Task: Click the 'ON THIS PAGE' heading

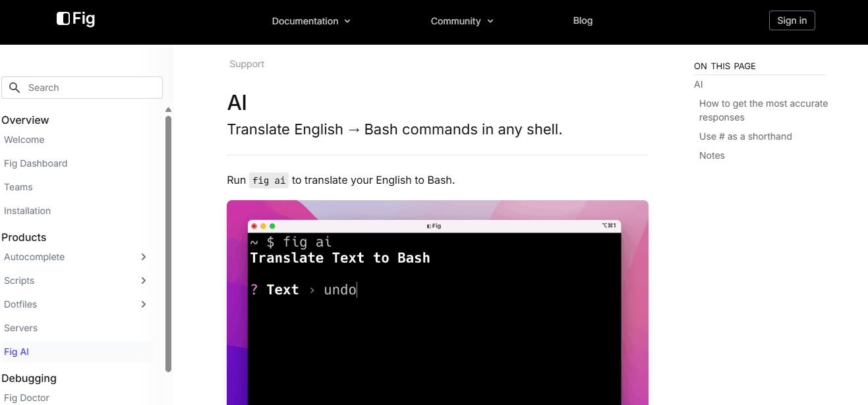Action: [x=725, y=66]
